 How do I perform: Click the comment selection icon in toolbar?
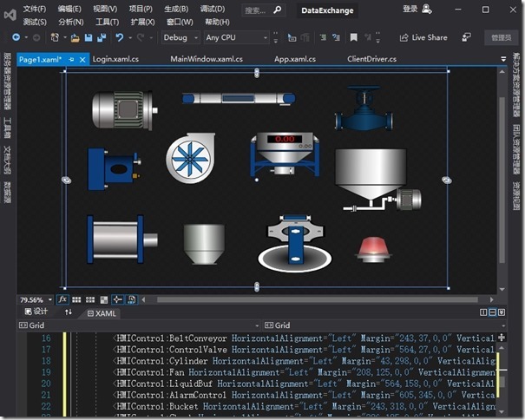(x=323, y=37)
